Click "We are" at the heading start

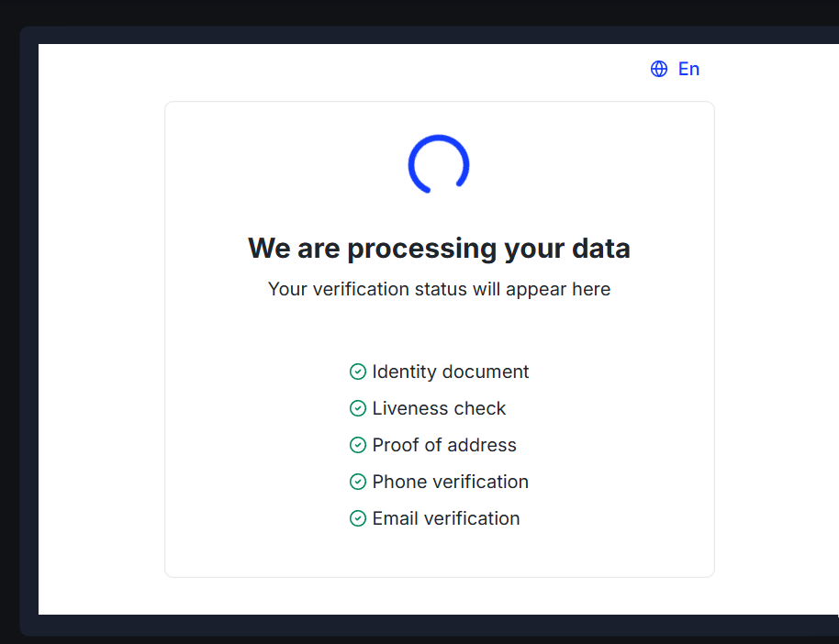pyautogui.click(x=294, y=249)
